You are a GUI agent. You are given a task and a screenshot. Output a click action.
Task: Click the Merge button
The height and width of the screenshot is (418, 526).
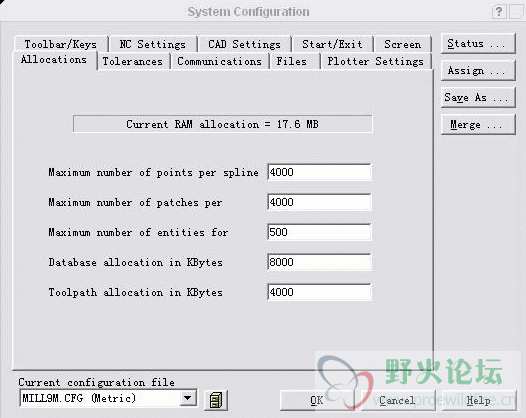(478, 125)
